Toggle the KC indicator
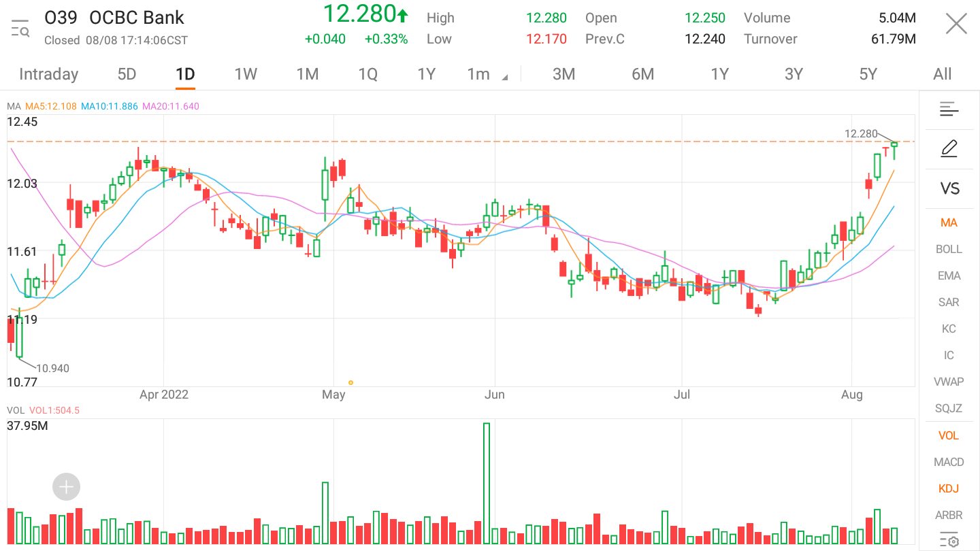This screenshot has height=551, width=980. click(x=949, y=329)
